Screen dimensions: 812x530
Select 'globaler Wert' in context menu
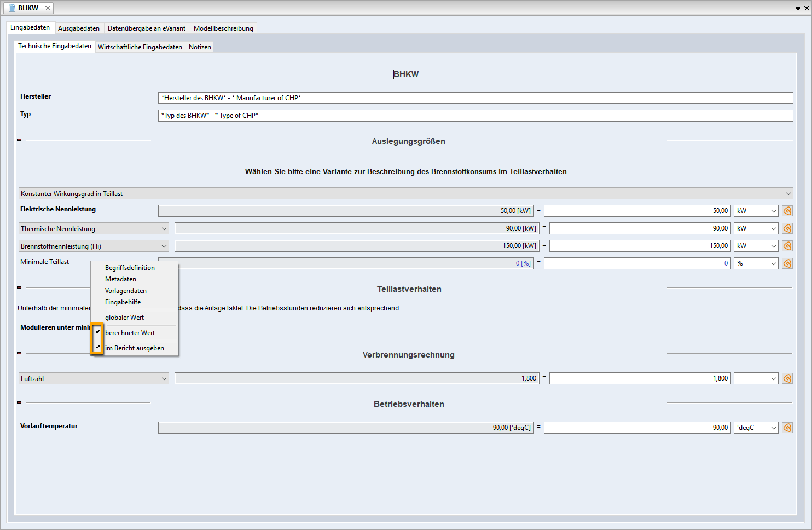[x=125, y=318]
